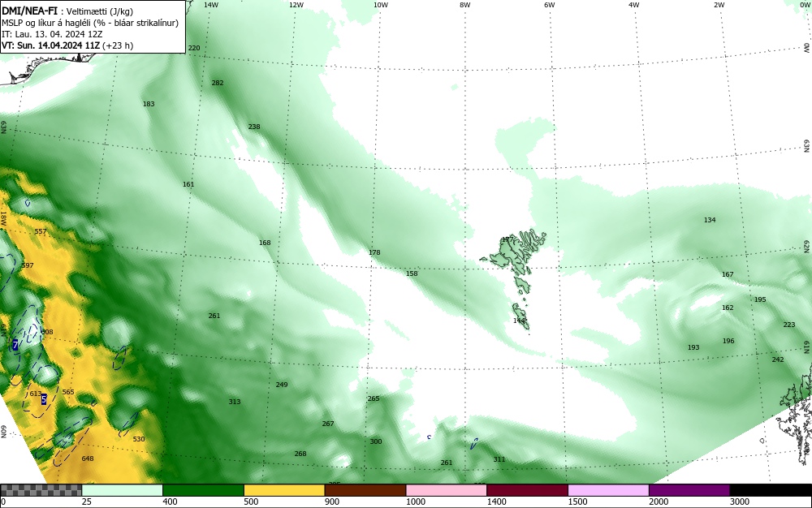Click the map value 300
This screenshot has height=508, width=812.
coord(376,441)
